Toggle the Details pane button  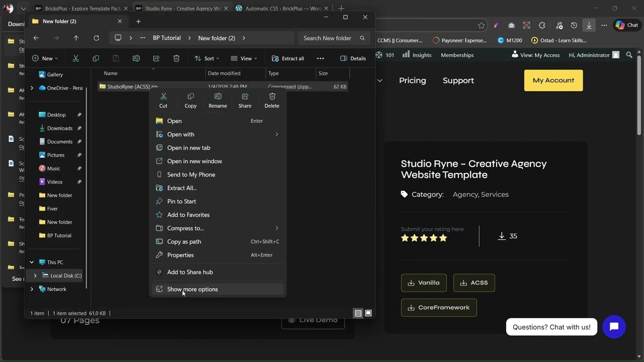click(353, 58)
